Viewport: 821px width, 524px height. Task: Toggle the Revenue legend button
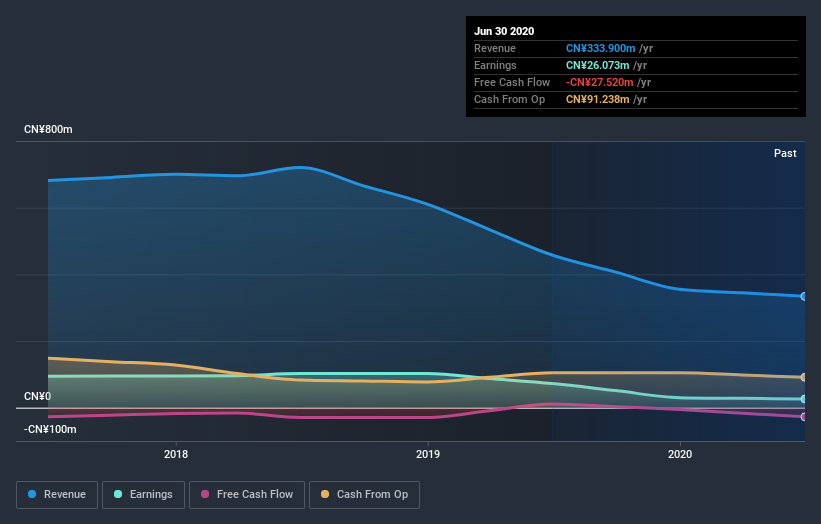(57, 495)
